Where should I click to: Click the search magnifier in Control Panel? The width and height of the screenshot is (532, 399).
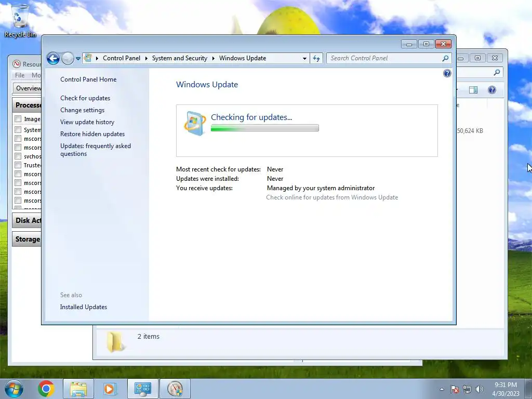tap(445, 58)
